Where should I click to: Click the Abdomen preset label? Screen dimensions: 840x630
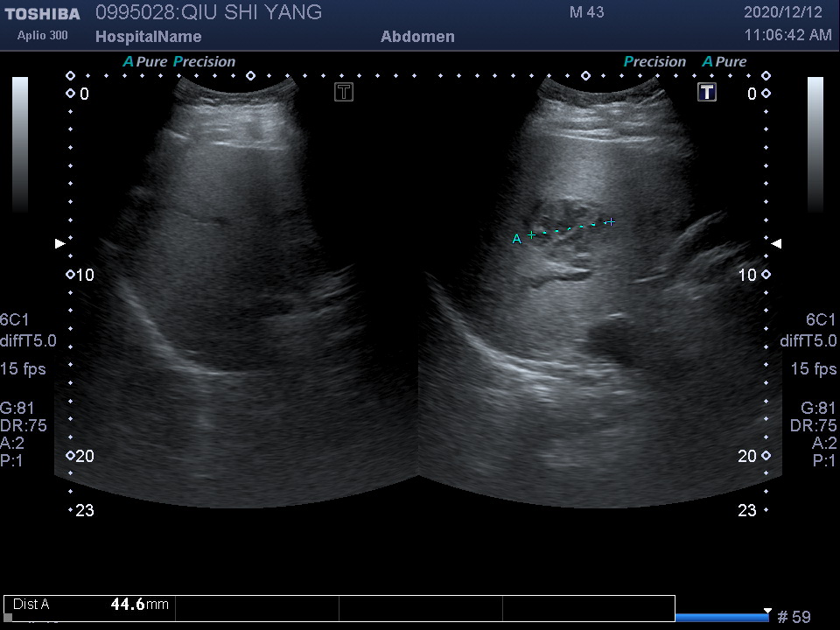tap(417, 37)
